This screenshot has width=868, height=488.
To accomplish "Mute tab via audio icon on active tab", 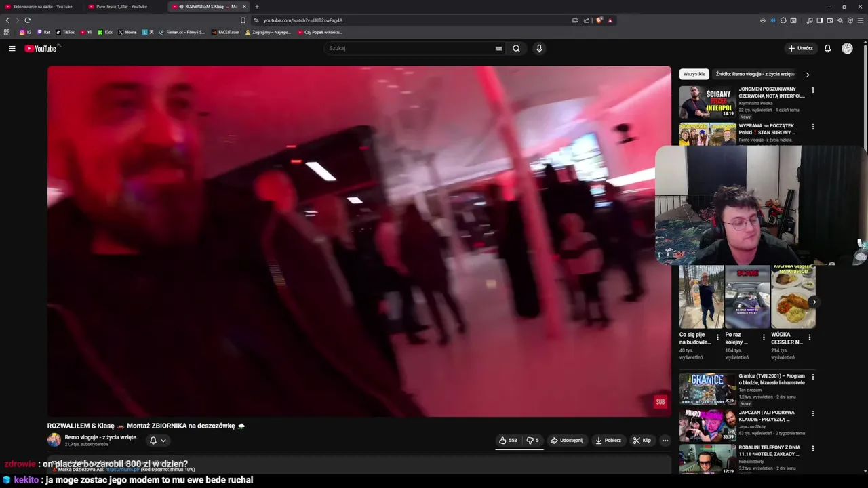I will 182,7.
